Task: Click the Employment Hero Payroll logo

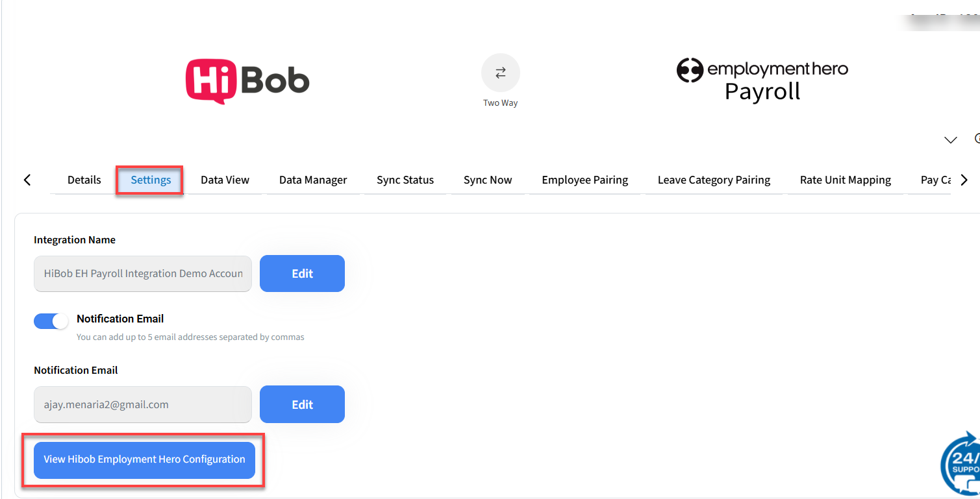Action: [762, 80]
